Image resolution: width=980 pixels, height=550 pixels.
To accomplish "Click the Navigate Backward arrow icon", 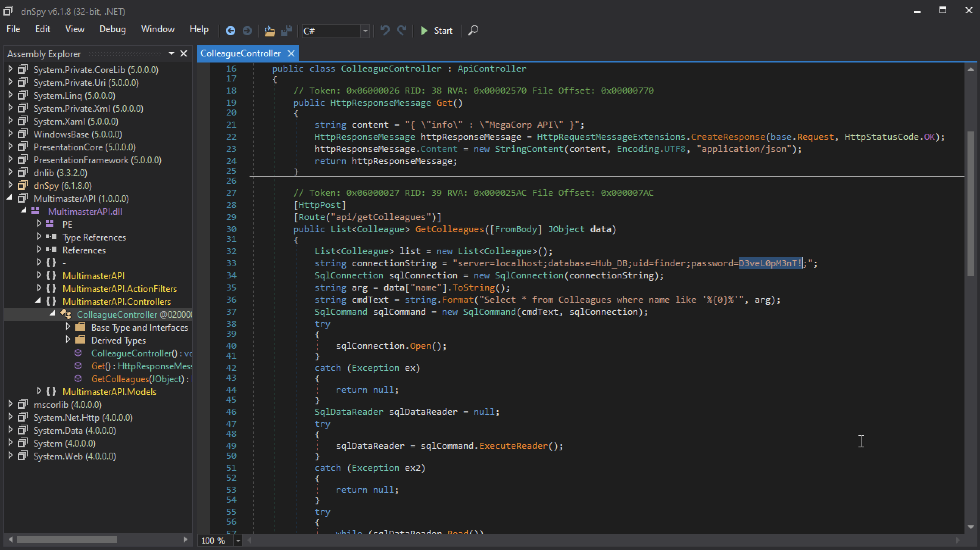I will click(x=230, y=30).
